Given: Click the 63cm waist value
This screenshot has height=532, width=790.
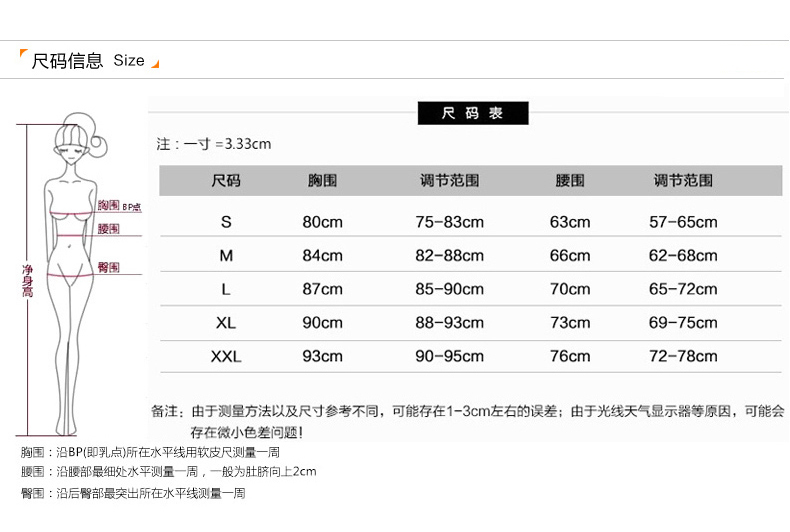Looking at the screenshot, I should click(570, 222).
